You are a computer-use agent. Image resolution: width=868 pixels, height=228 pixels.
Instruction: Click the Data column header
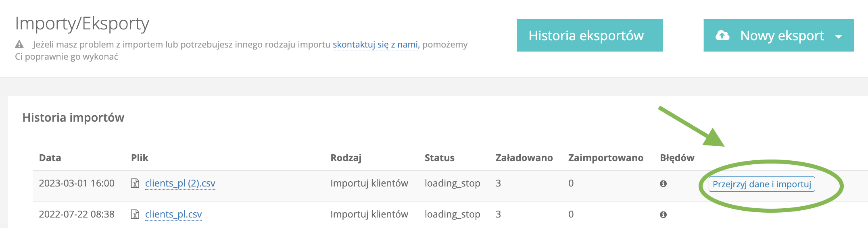tap(50, 158)
